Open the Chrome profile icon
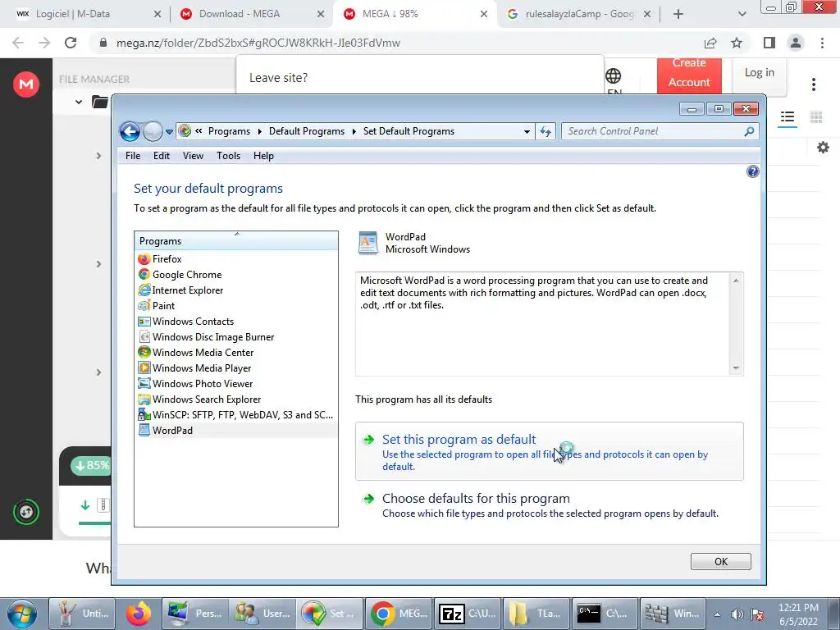Image resolution: width=840 pixels, height=630 pixels. point(796,43)
